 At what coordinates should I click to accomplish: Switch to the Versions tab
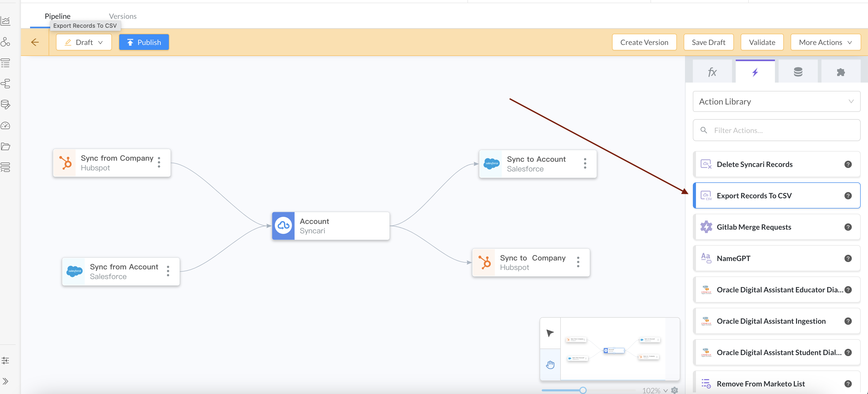click(123, 16)
